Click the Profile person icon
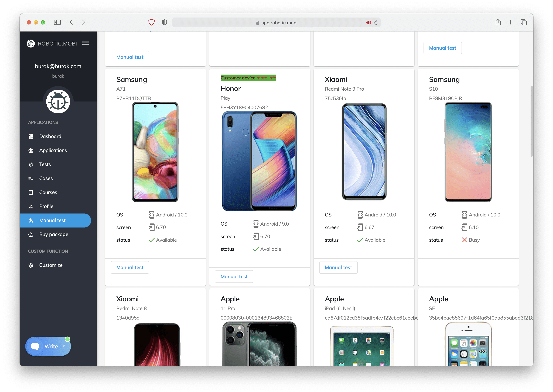Image resolution: width=553 pixels, height=392 pixels. (x=31, y=206)
